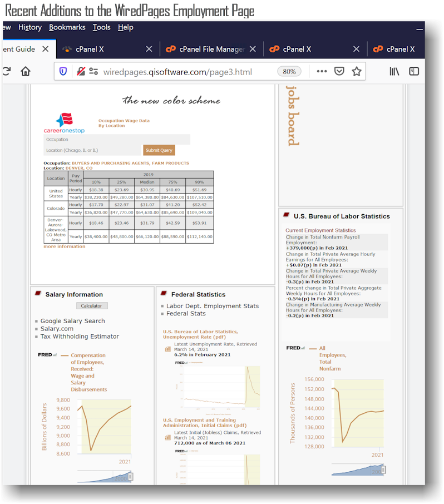The image size is (444, 504).
Task: Click '712,000 as of March 06 2021' text
Action: (210, 443)
